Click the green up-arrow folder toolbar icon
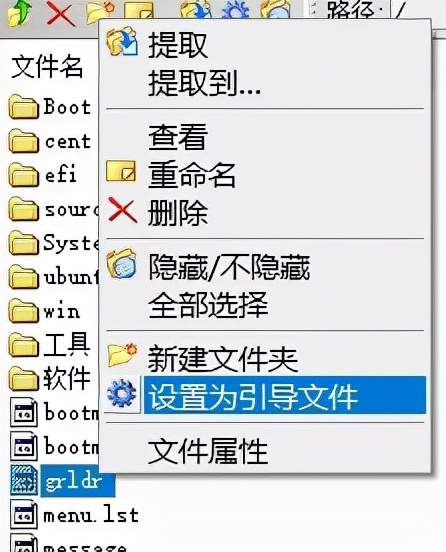Screen dimensions: 446x552 click(19, 13)
